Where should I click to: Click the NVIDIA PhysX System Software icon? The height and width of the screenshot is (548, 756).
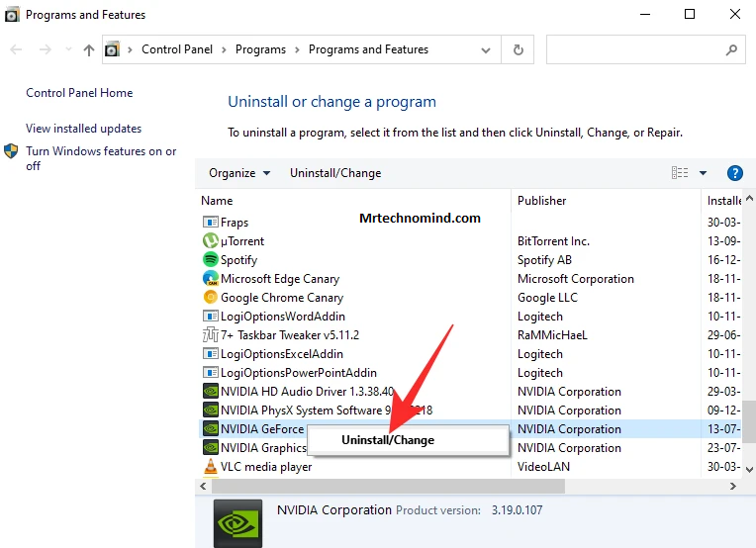tap(210, 411)
